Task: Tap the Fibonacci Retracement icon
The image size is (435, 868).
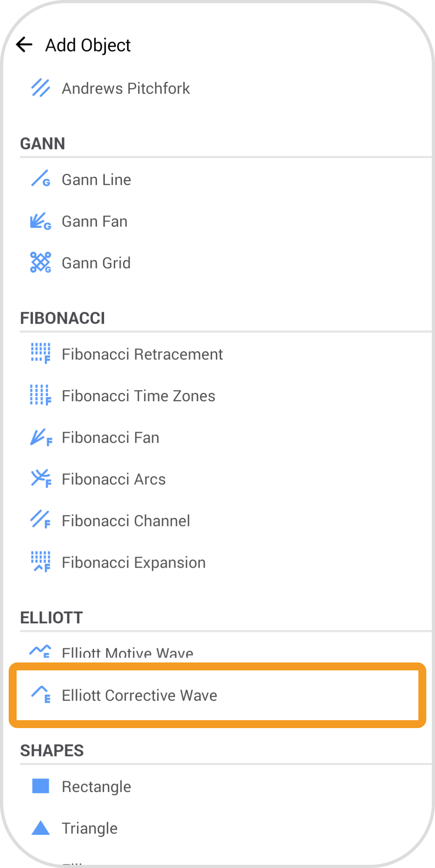Action: point(41,353)
